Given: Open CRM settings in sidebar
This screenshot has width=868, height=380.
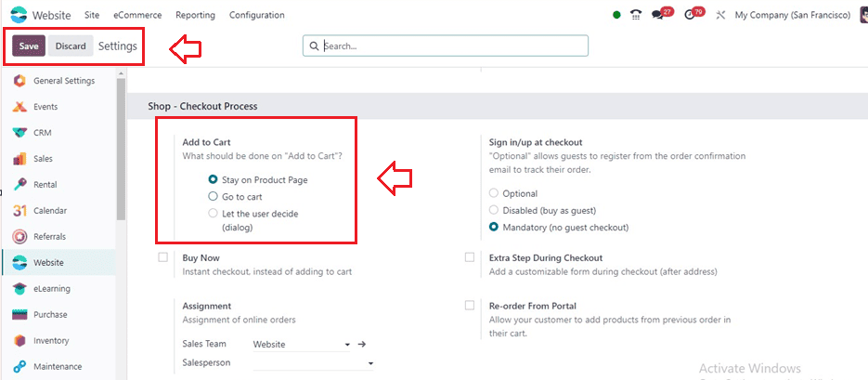Looking at the screenshot, I should click(43, 133).
